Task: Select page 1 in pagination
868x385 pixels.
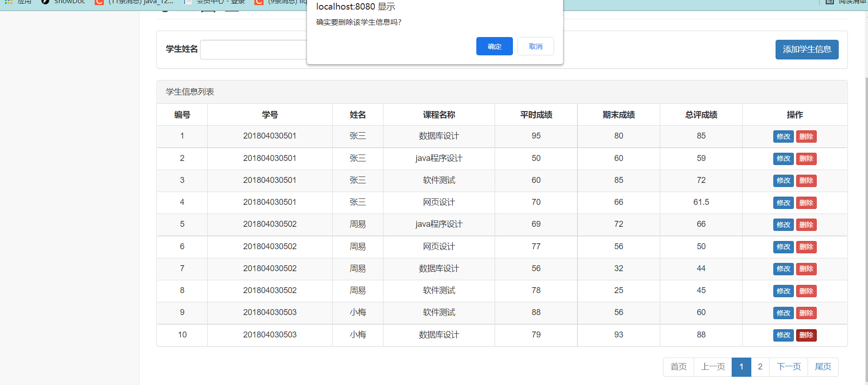Action: coord(741,367)
